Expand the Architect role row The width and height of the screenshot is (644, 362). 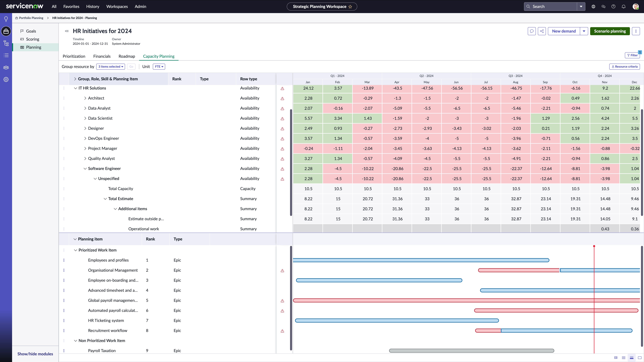pos(85,98)
